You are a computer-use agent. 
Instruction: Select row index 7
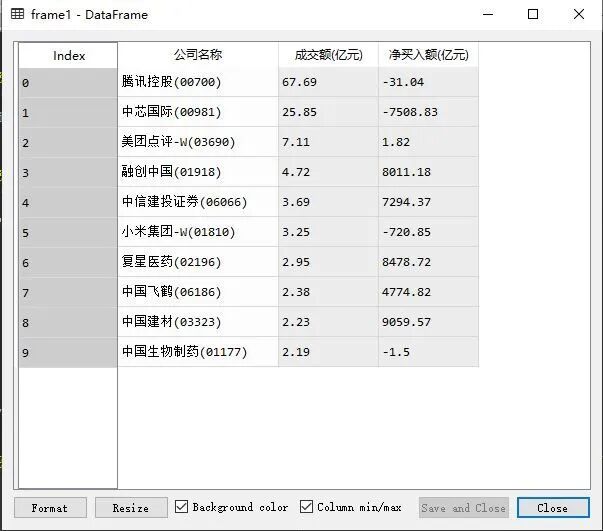coord(68,293)
